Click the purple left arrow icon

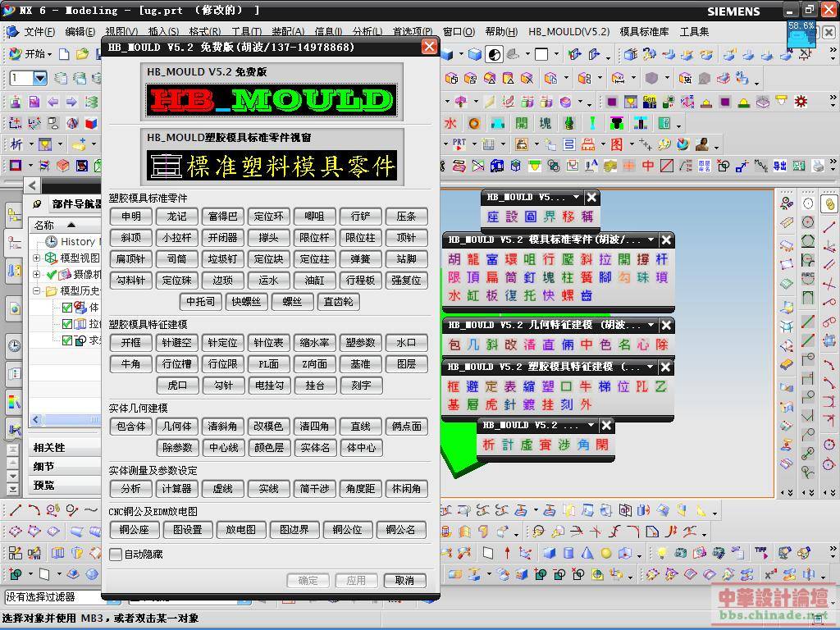click(53, 102)
